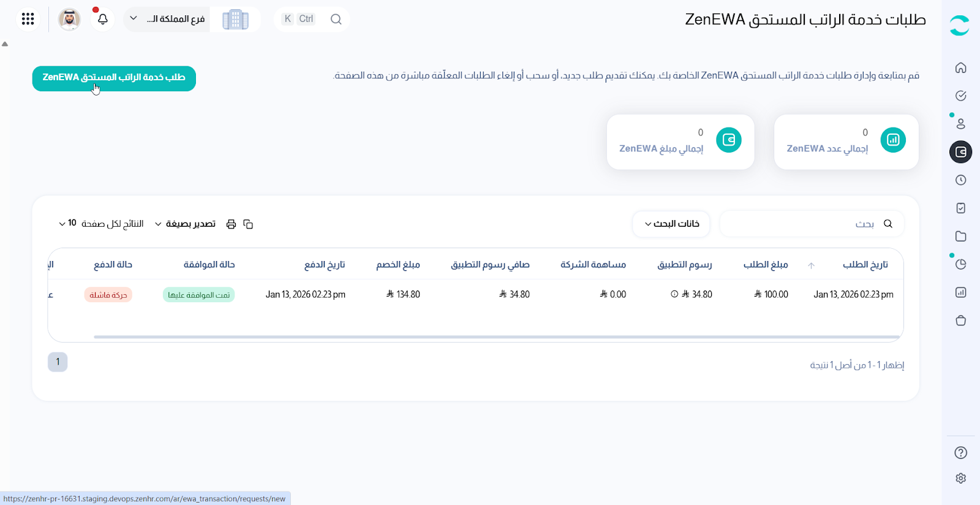
Task: Click the print table icon
Action: tap(231, 224)
